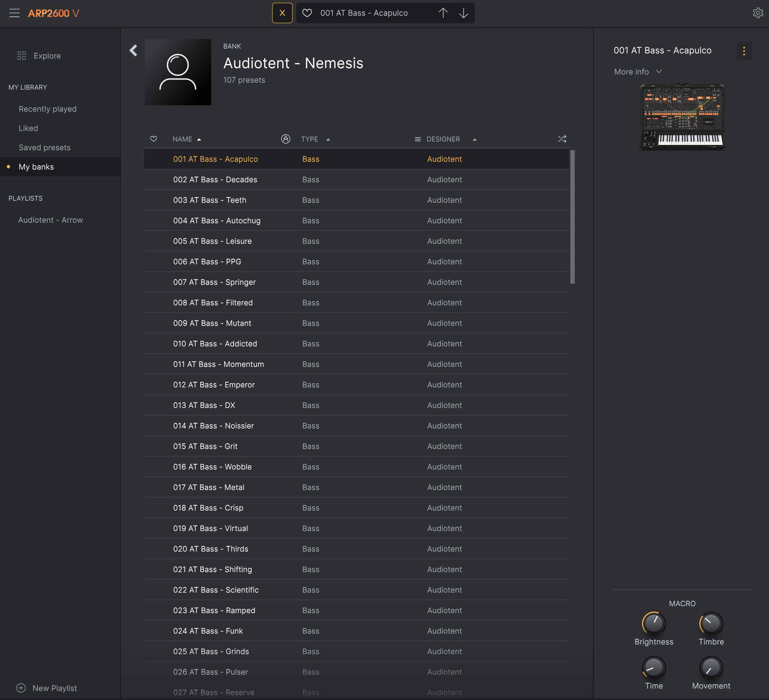The height and width of the screenshot is (700, 769).
Task: Load the previous preset with up arrow
Action: [x=443, y=13]
